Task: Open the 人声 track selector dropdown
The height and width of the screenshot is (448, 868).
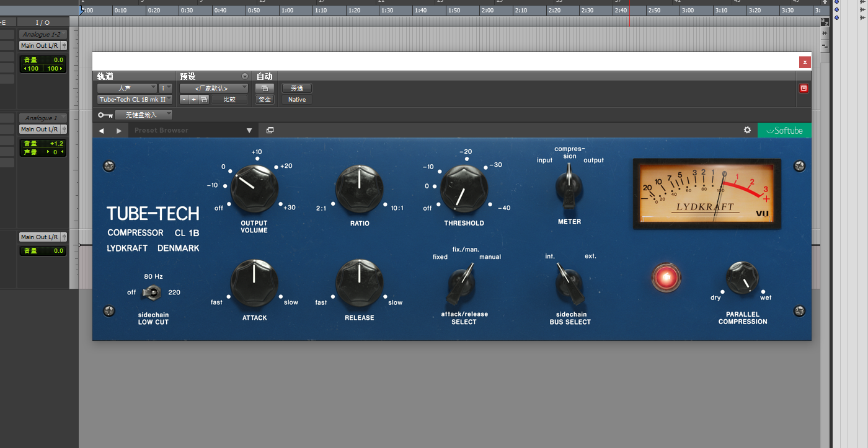Action: coord(127,88)
